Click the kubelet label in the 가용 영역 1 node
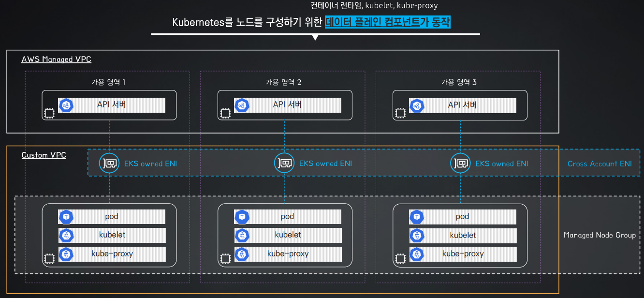 click(112, 235)
